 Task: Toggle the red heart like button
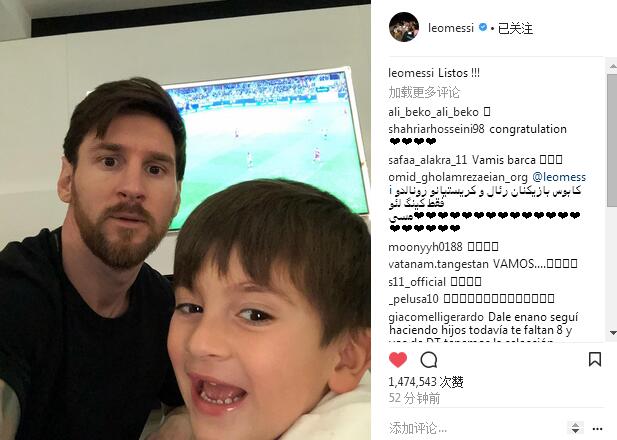click(398, 360)
